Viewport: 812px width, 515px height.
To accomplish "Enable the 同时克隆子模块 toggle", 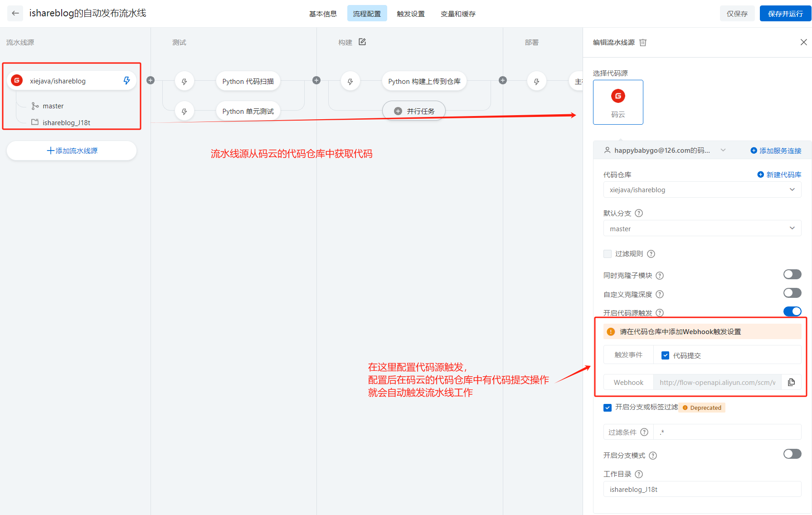I will pos(792,274).
